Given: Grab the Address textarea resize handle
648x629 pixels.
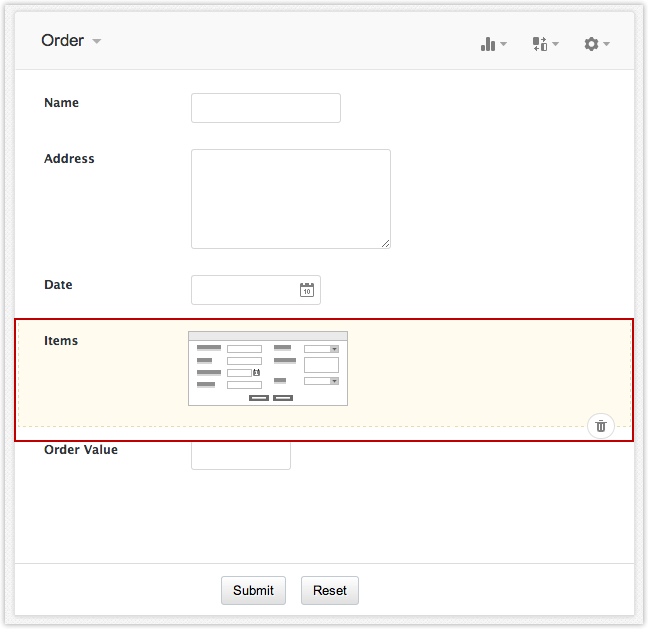Looking at the screenshot, I should tap(385, 243).
